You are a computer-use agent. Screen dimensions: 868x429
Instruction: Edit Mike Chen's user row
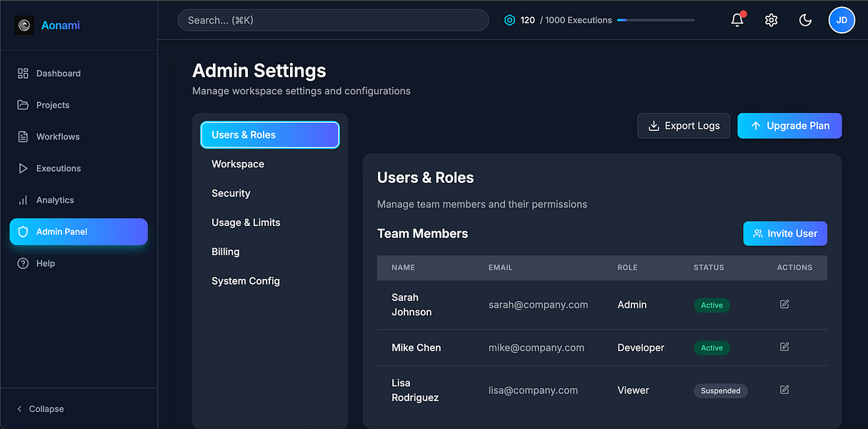click(784, 347)
